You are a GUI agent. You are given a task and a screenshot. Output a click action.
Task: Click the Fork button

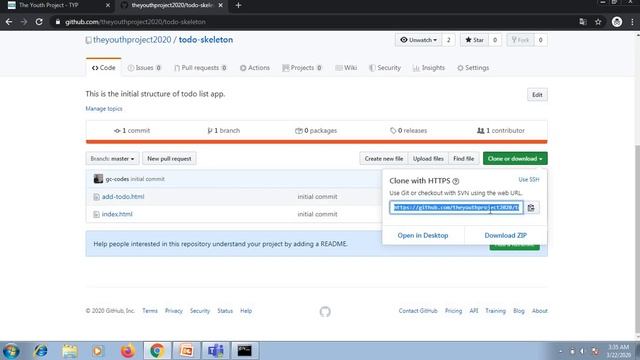[520, 40]
